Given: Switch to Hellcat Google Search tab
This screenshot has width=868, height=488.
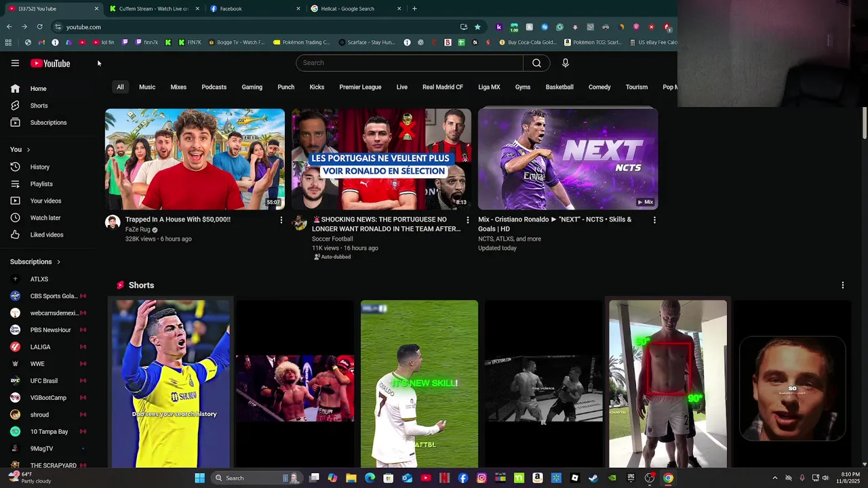Looking at the screenshot, I should pyautogui.click(x=356, y=9).
